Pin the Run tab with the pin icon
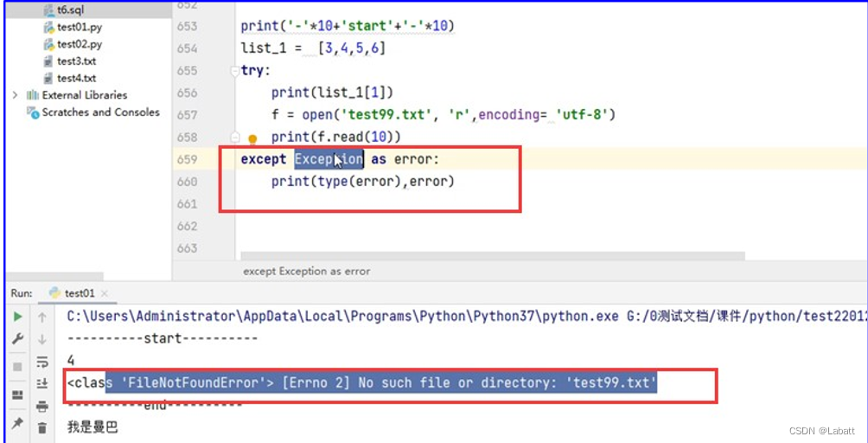Viewport: 868px width, 443px height. [17, 423]
